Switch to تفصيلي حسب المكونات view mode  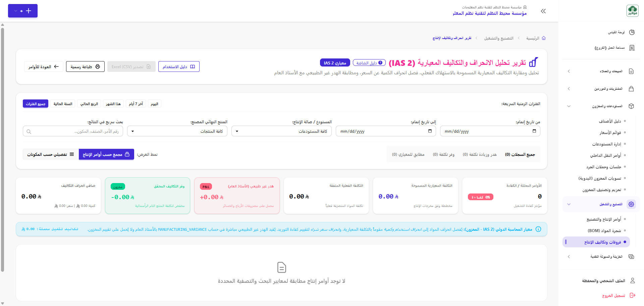tap(51, 154)
